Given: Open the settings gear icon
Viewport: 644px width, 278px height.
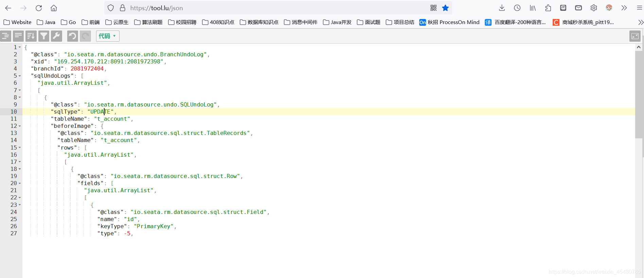Looking at the screenshot, I should (594, 8).
